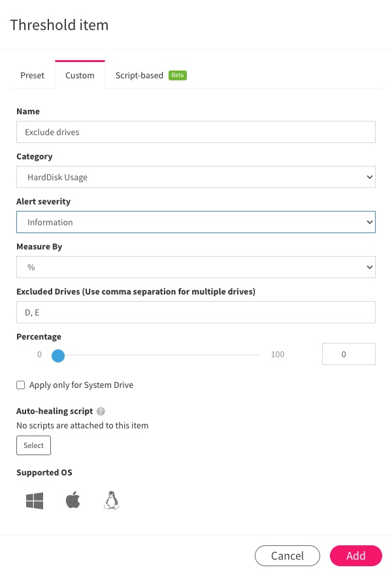Click the percentage value box showing 0
The image size is (392, 576).
pyautogui.click(x=349, y=354)
